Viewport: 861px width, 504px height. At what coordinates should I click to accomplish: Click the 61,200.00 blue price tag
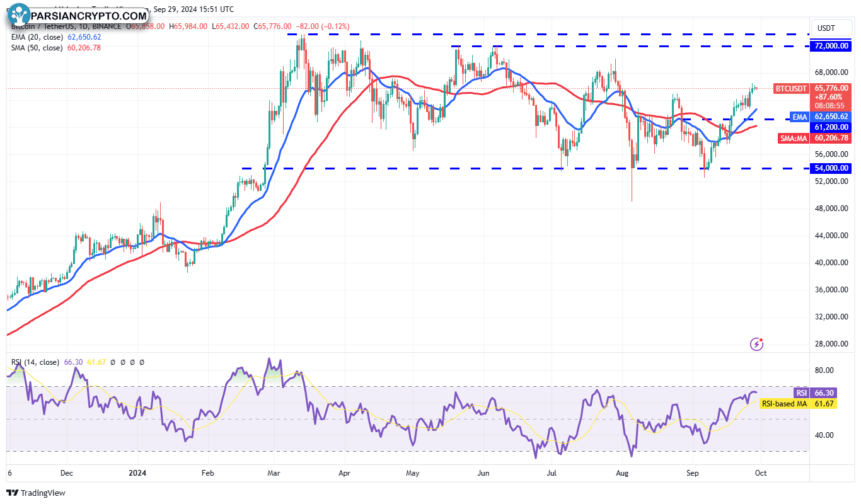(831, 127)
